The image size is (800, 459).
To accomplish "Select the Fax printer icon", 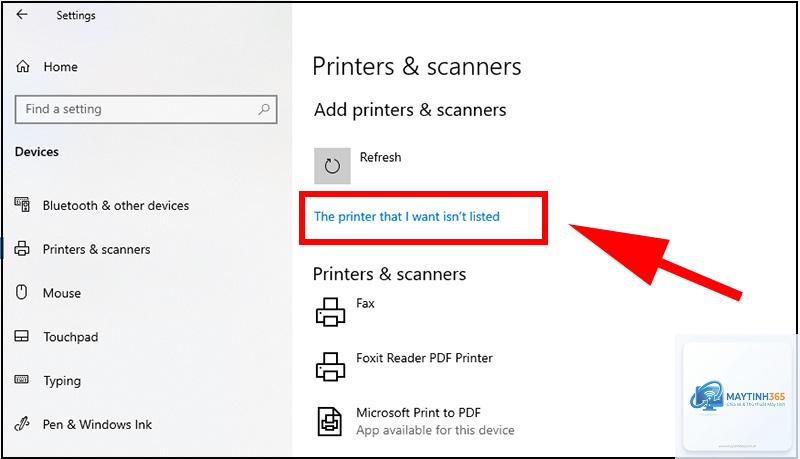I will [331, 312].
